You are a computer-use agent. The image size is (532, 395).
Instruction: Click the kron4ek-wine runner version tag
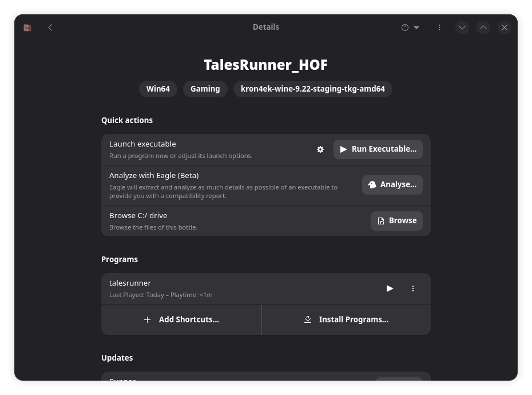click(312, 89)
